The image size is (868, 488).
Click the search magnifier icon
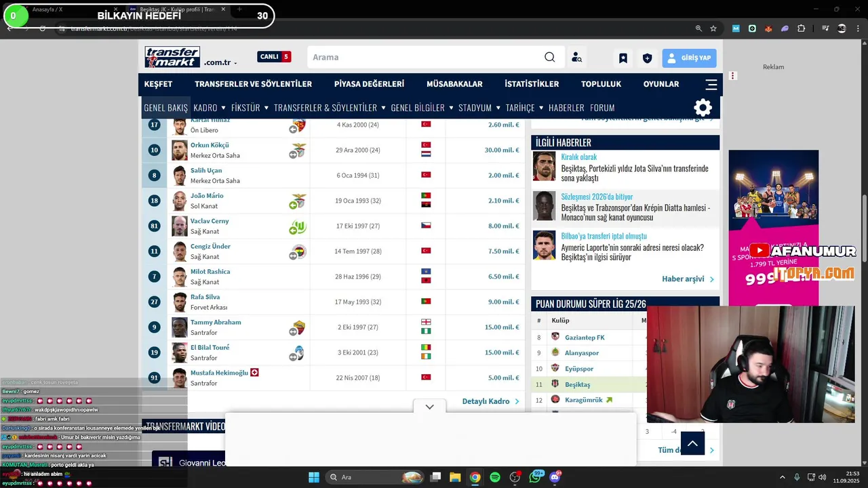coord(550,57)
